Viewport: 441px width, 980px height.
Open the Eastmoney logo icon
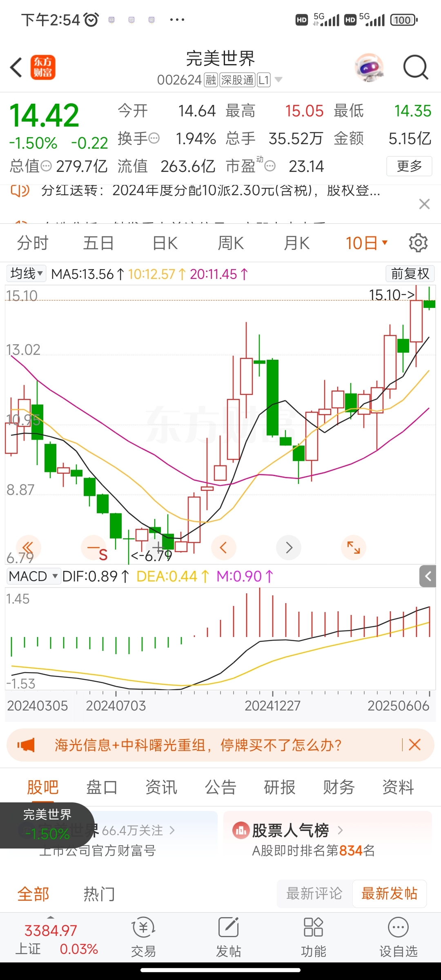click(x=43, y=67)
